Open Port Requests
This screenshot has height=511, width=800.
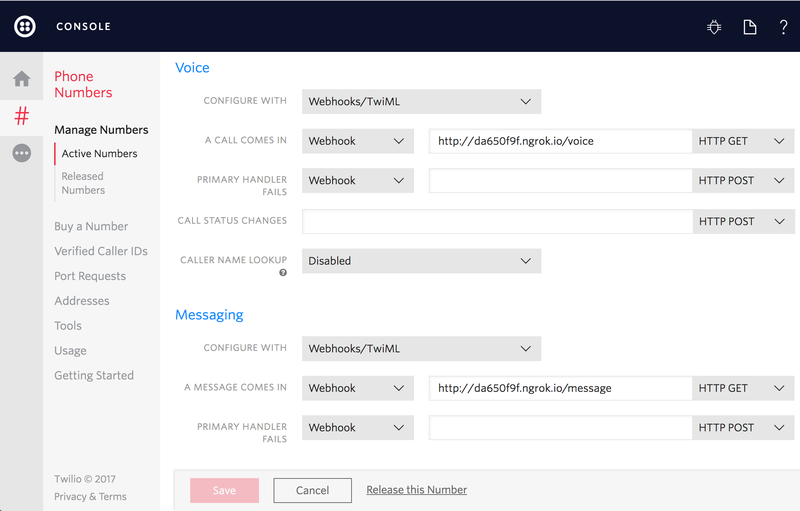click(x=90, y=276)
